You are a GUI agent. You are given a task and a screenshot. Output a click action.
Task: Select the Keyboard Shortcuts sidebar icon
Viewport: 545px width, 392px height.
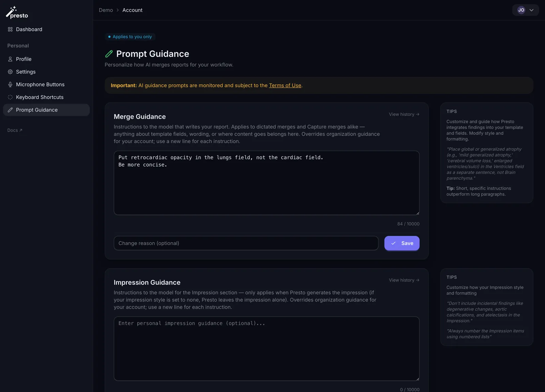click(10, 97)
